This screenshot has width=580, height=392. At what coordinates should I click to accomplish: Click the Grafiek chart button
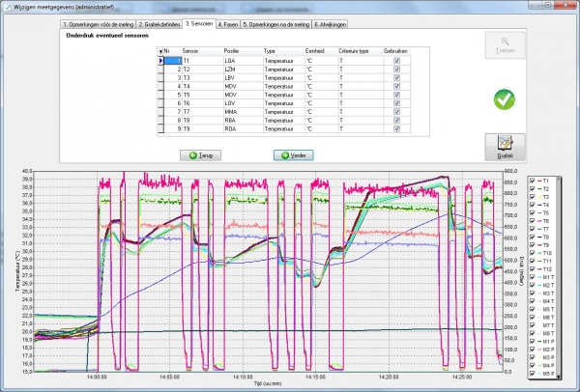(x=505, y=148)
